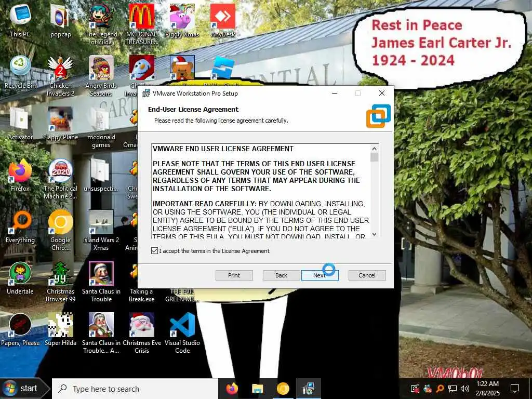The height and width of the screenshot is (399, 532).
Task: Launch Island Wars 2 Xmas
Action: [x=101, y=231]
